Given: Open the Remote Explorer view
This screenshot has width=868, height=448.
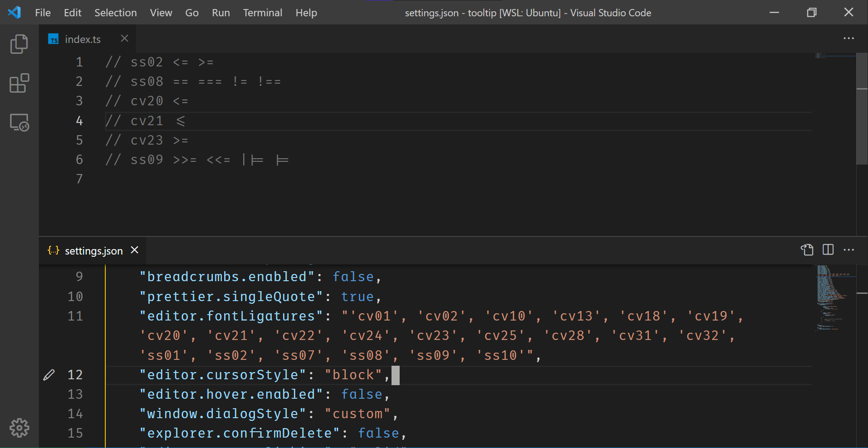Looking at the screenshot, I should (19, 122).
